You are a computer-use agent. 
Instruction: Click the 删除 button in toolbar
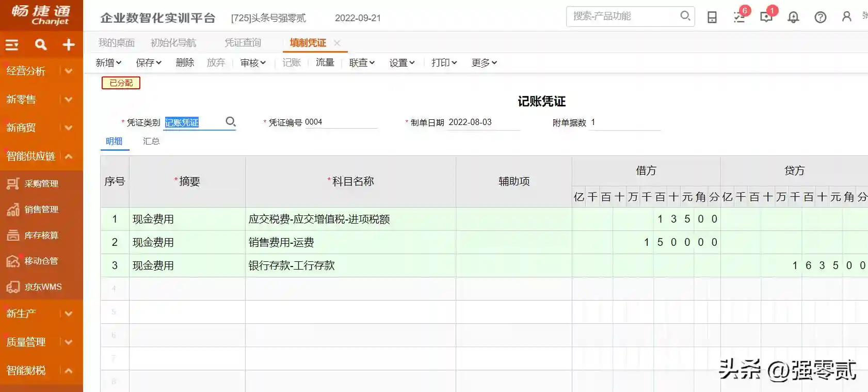click(x=185, y=62)
